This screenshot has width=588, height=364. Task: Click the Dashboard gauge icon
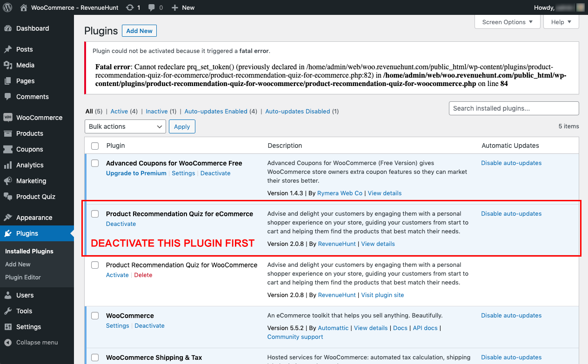tap(8, 28)
